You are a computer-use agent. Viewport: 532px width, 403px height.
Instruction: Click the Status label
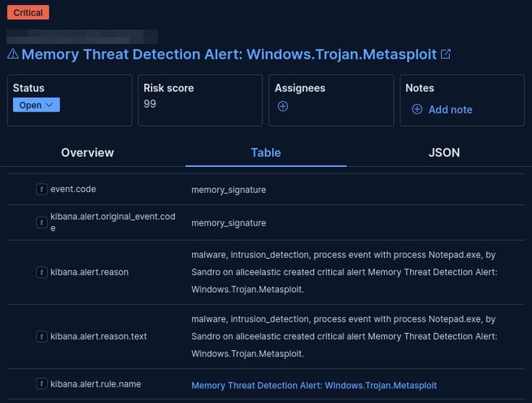coord(28,88)
